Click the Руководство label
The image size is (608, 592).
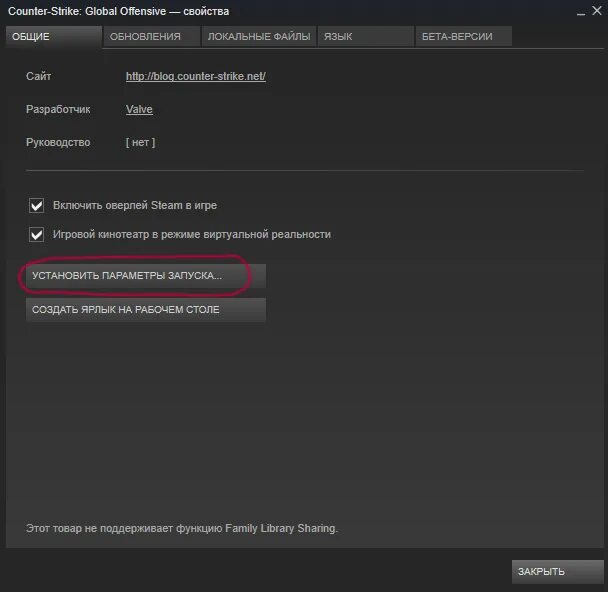coord(58,143)
